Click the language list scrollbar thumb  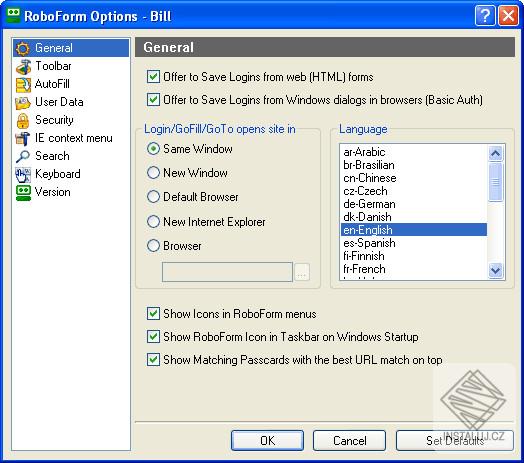coord(495,182)
